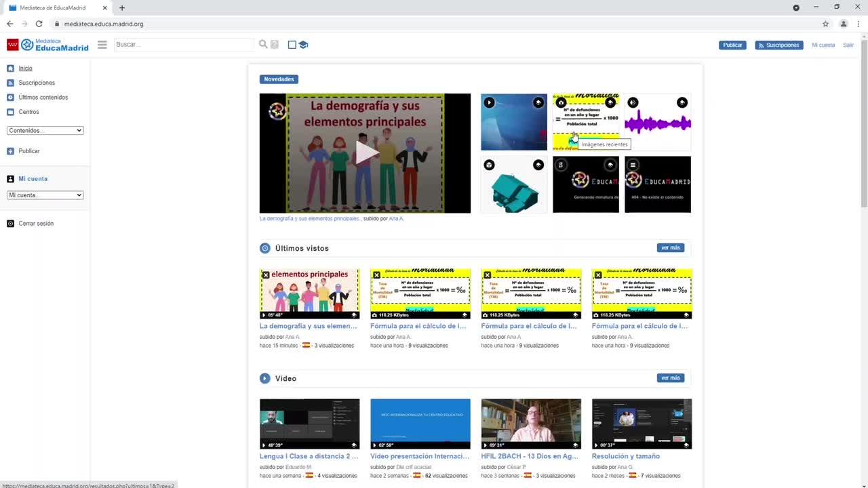The width and height of the screenshot is (868, 488).
Task: Open Vídeo presentación Internacional title link
Action: click(420, 456)
